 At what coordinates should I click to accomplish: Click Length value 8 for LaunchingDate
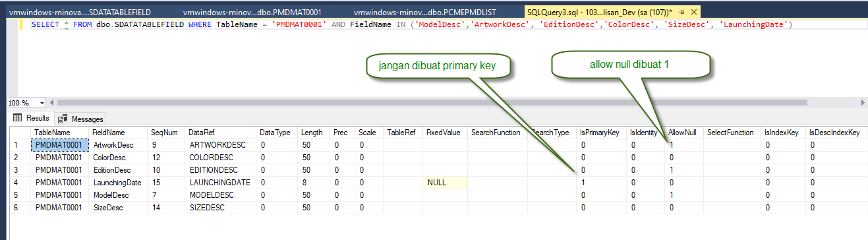[x=313, y=183]
